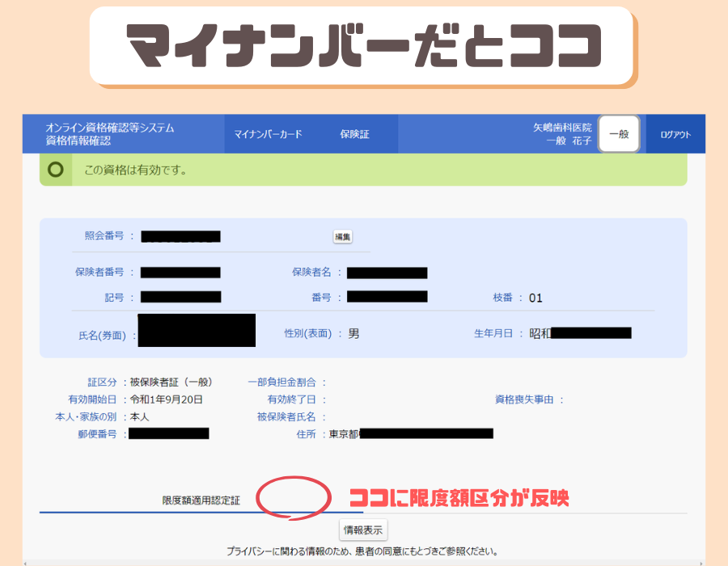
Task: Click the redacted 照会番号 field
Action: (x=180, y=237)
